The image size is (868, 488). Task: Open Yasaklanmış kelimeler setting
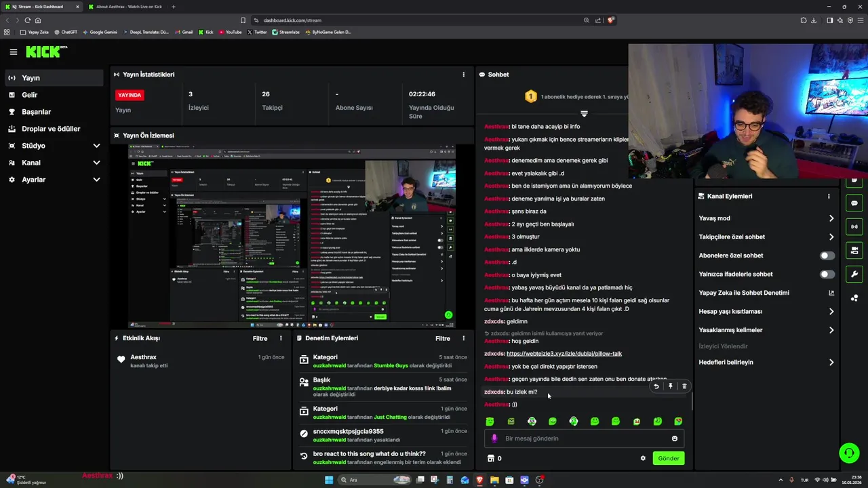tap(766, 330)
